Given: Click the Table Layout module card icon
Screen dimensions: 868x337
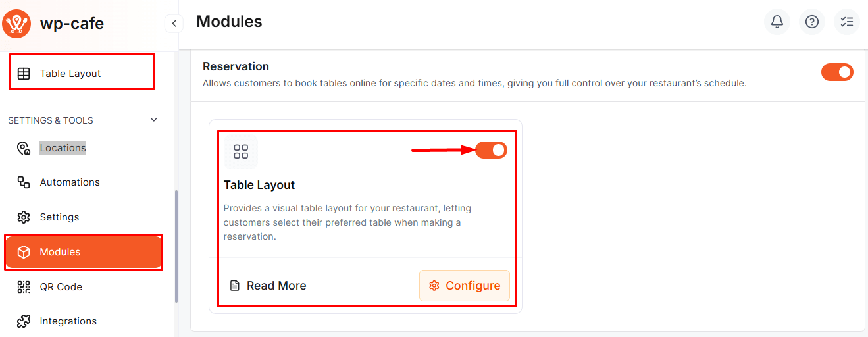Looking at the screenshot, I should (x=241, y=152).
